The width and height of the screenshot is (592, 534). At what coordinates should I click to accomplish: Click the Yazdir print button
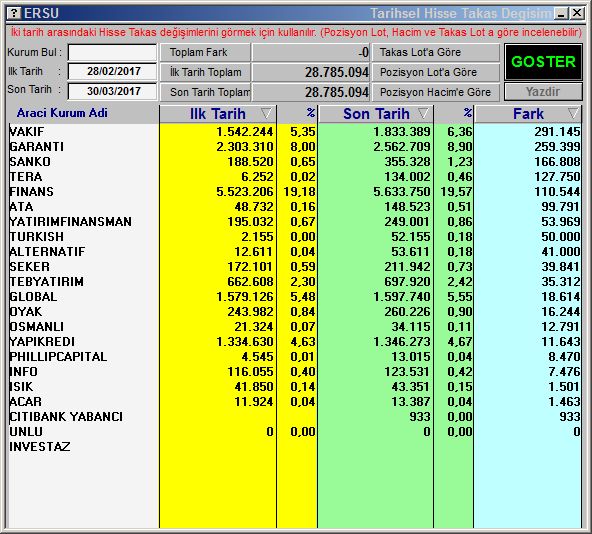[x=543, y=91]
